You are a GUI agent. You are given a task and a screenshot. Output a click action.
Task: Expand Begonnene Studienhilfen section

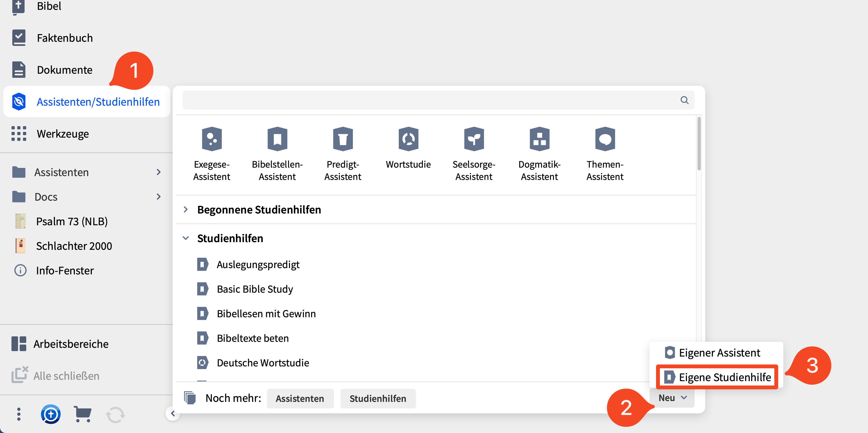[x=186, y=209]
